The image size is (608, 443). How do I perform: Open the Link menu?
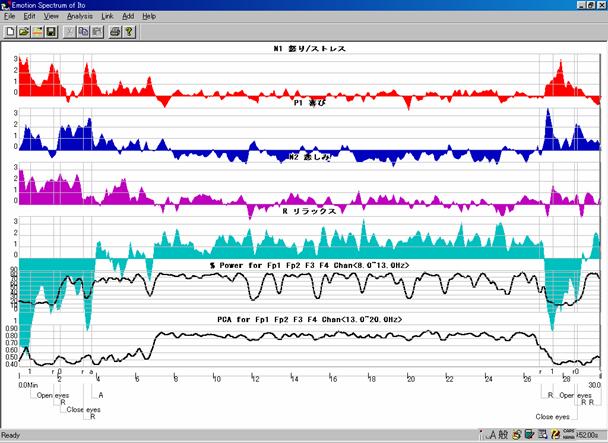(107, 16)
